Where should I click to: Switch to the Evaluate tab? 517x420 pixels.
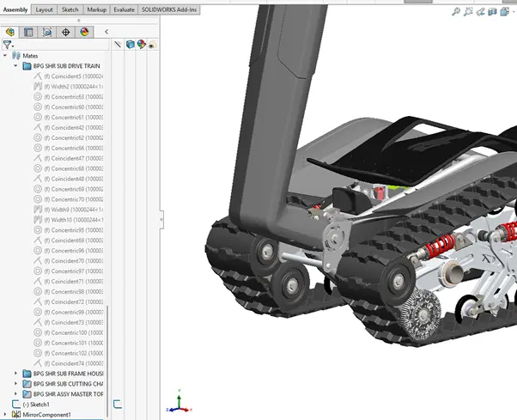tap(124, 9)
